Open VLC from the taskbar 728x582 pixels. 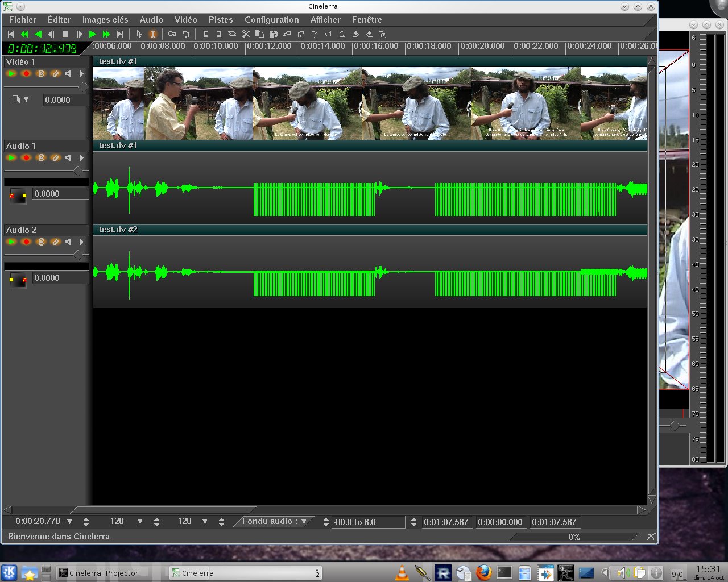402,573
